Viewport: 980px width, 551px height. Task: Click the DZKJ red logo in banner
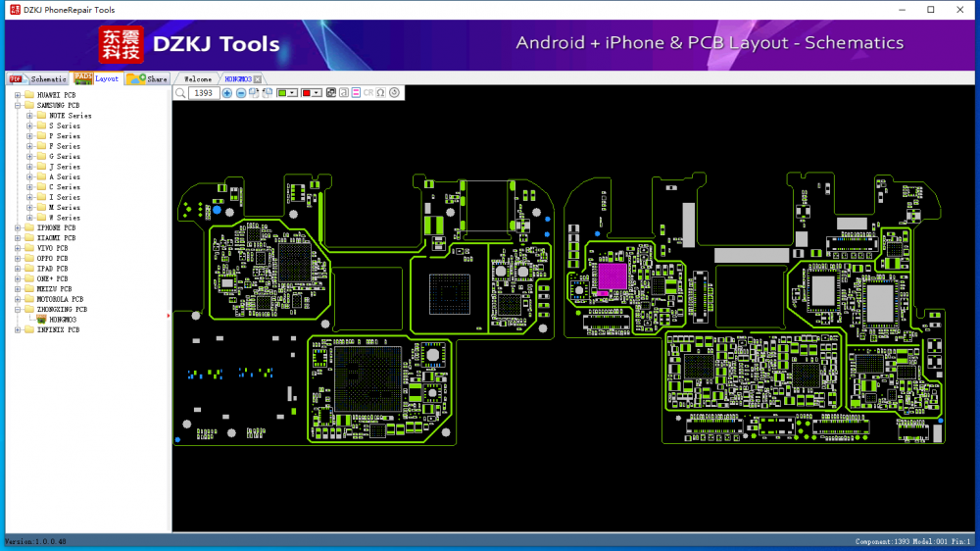click(x=122, y=44)
